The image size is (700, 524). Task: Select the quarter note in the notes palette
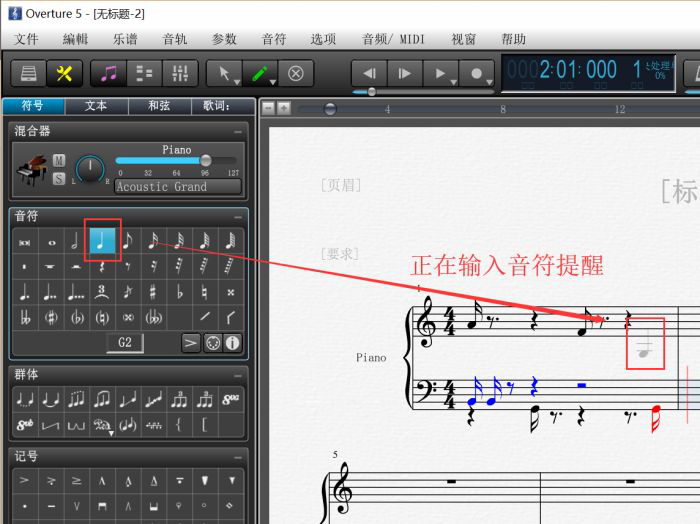point(102,241)
